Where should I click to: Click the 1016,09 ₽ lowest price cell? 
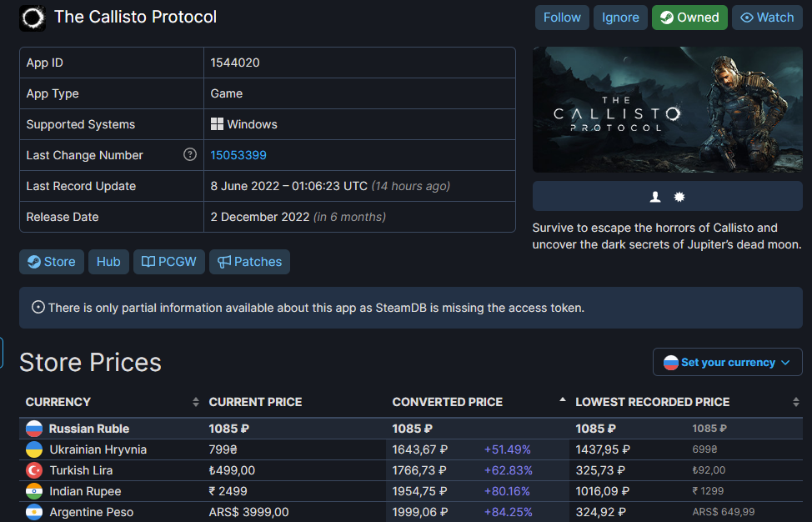pyautogui.click(x=604, y=491)
